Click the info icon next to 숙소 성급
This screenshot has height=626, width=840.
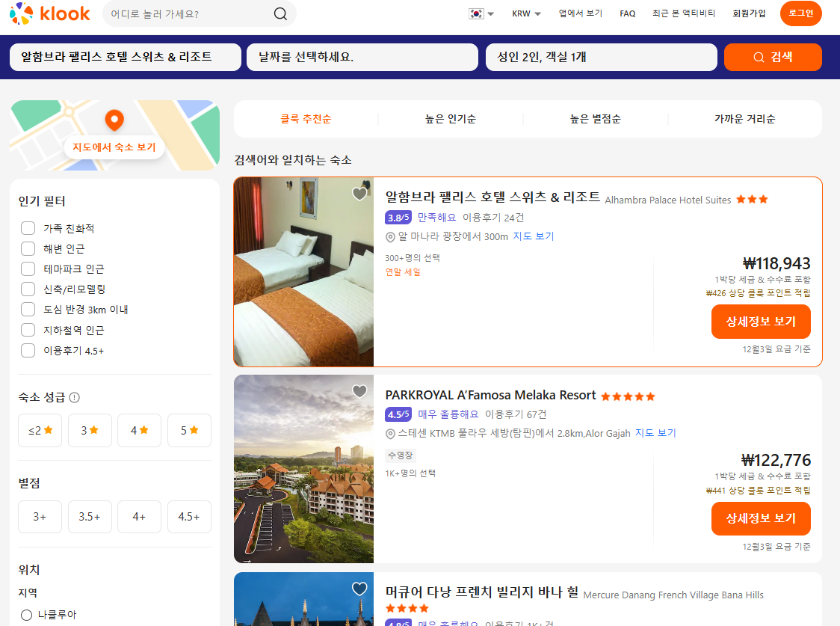point(75,398)
